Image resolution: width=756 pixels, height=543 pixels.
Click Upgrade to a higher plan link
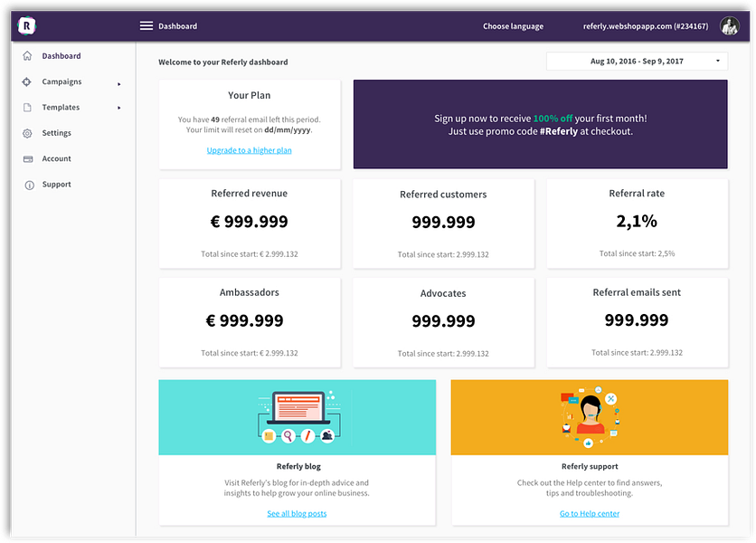click(250, 150)
